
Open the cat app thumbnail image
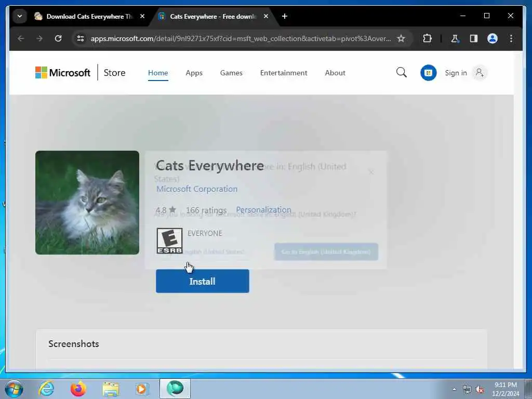tap(87, 203)
